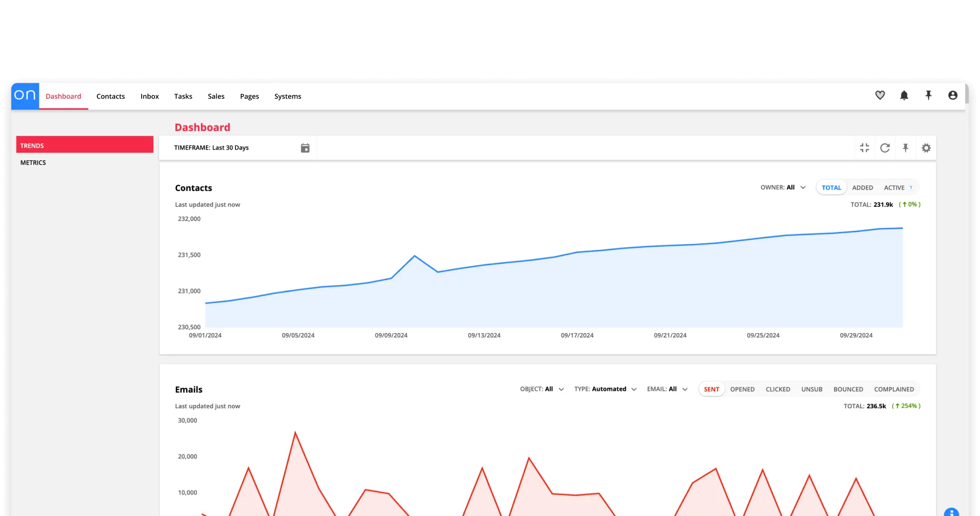Switch Contacts chart to ACTIVE
The image size is (980, 516).
coord(894,187)
